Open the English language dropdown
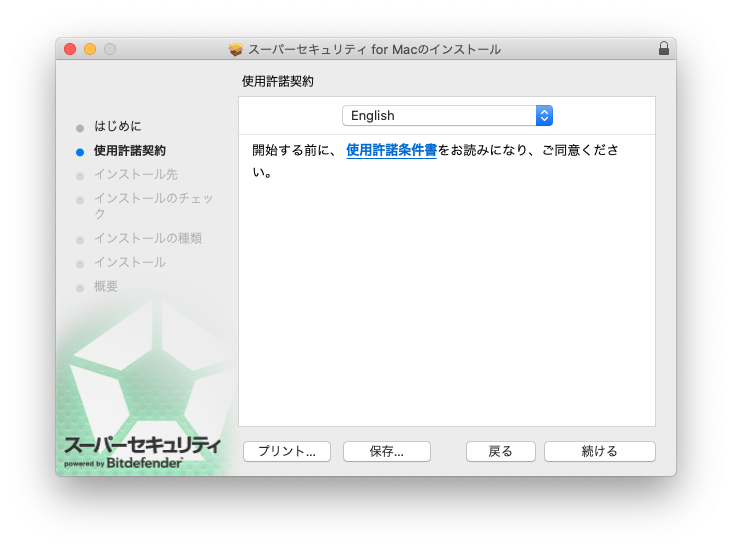The image size is (732, 550). [x=447, y=115]
